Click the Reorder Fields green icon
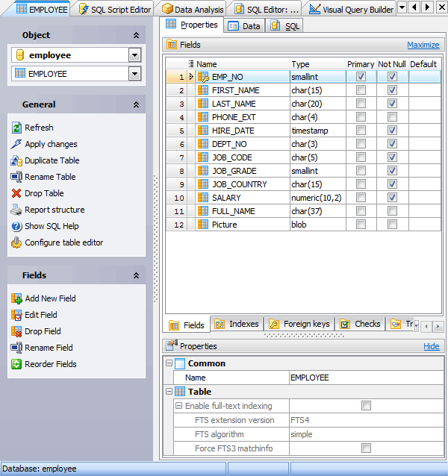 [x=16, y=364]
